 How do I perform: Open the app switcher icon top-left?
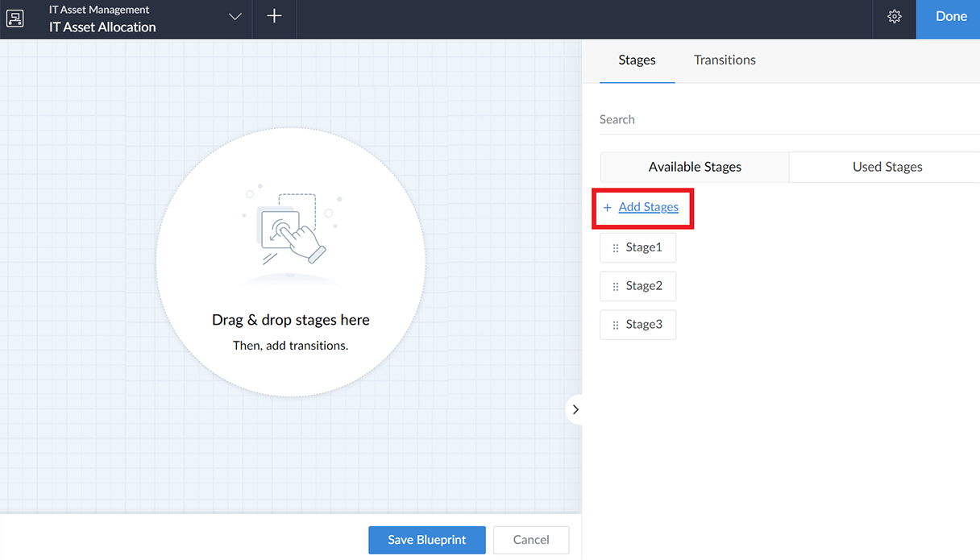point(15,19)
